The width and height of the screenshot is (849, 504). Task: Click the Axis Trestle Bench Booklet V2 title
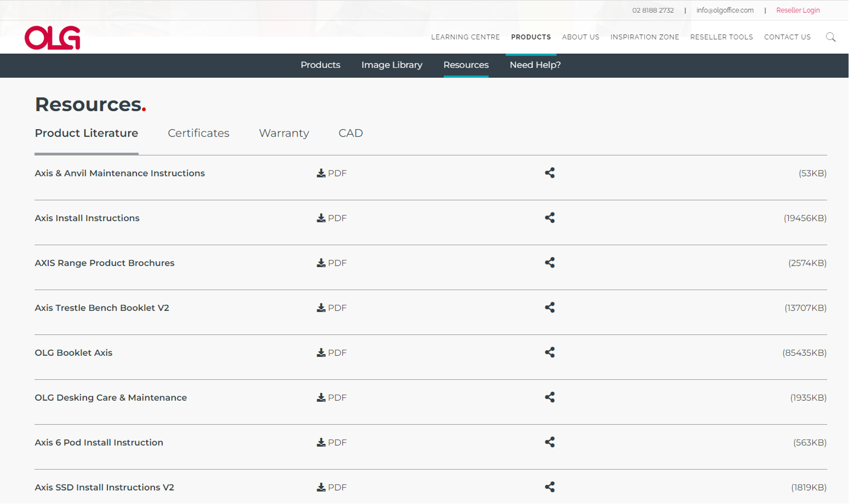pos(101,308)
